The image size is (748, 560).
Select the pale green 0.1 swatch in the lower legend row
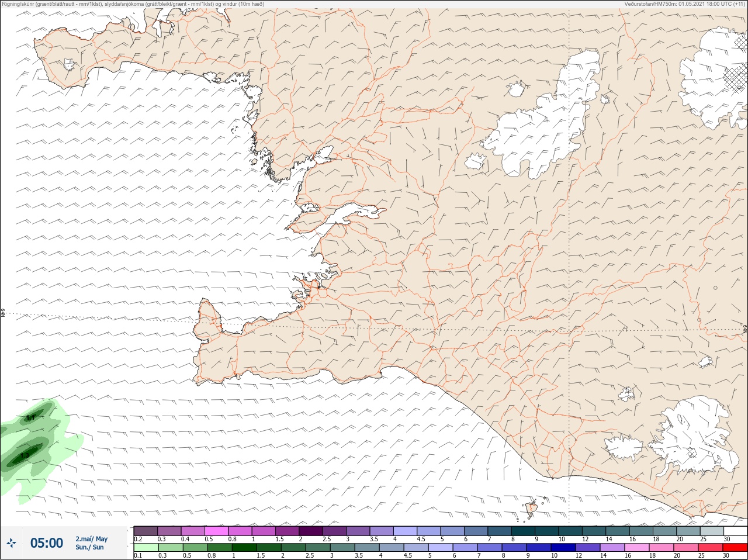pyautogui.click(x=146, y=548)
